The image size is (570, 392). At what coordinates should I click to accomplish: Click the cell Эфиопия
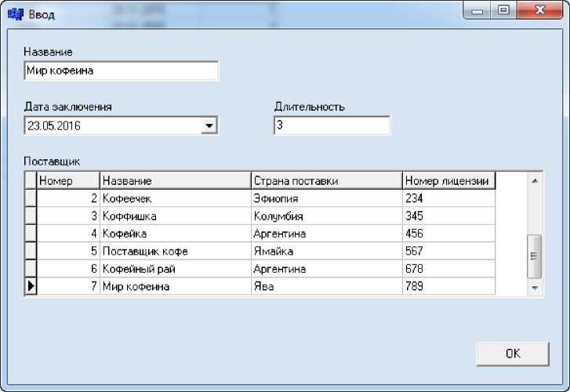[x=326, y=198]
